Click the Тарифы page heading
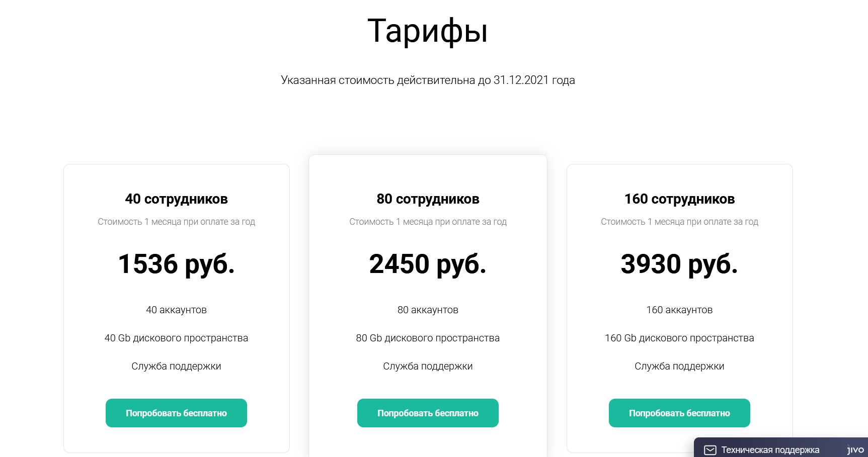Image resolution: width=868 pixels, height=457 pixels. click(428, 31)
